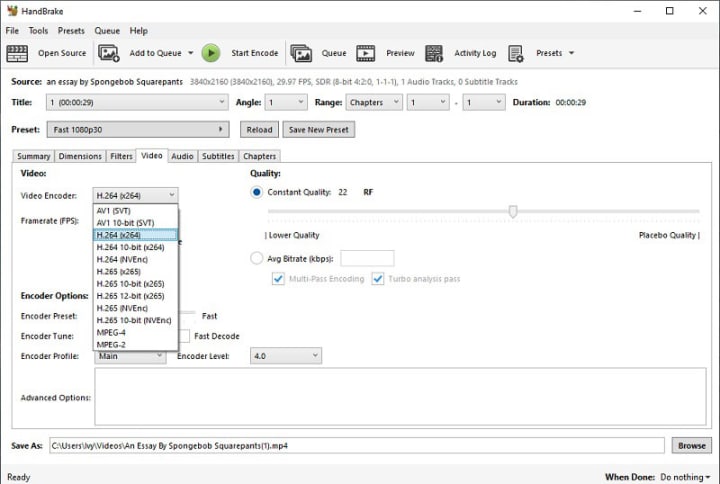Click the Open Source label

point(62,53)
